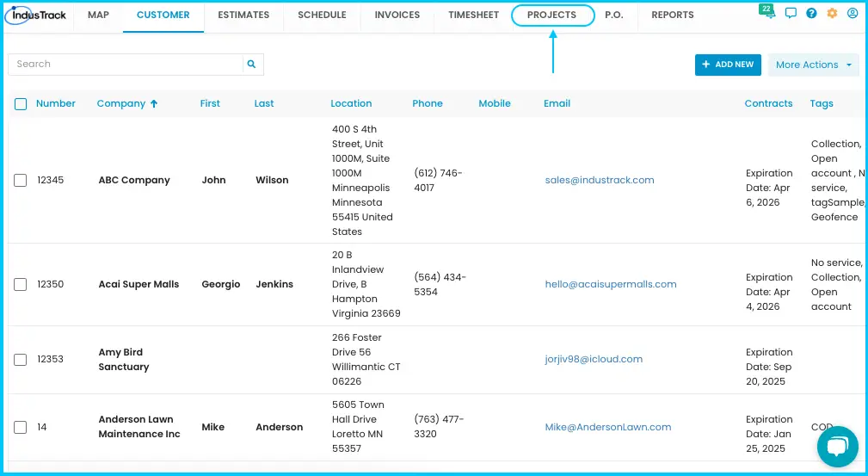868x476 pixels.
Task: Open the live chat bubble widget
Action: coord(838,447)
